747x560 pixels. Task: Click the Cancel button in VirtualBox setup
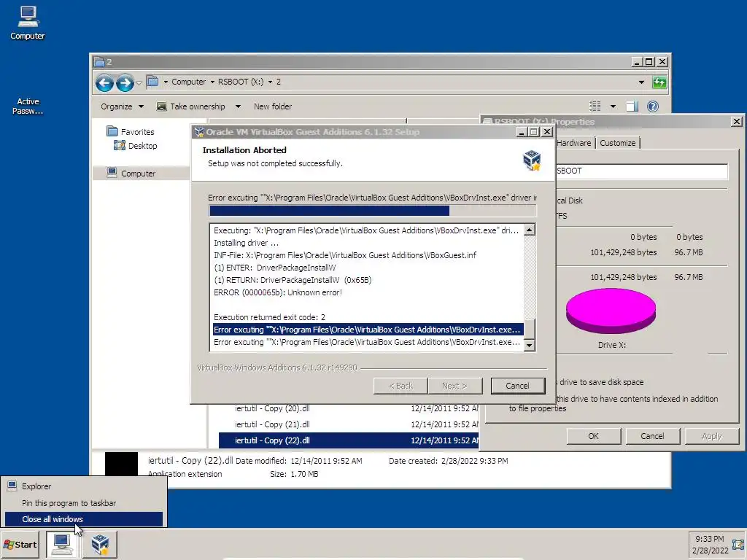pos(517,386)
